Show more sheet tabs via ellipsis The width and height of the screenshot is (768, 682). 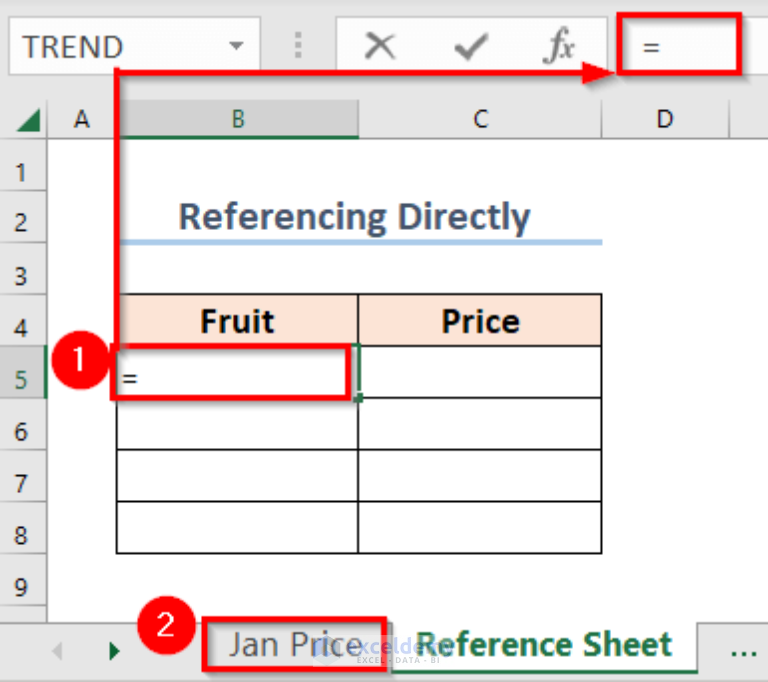pos(743,651)
